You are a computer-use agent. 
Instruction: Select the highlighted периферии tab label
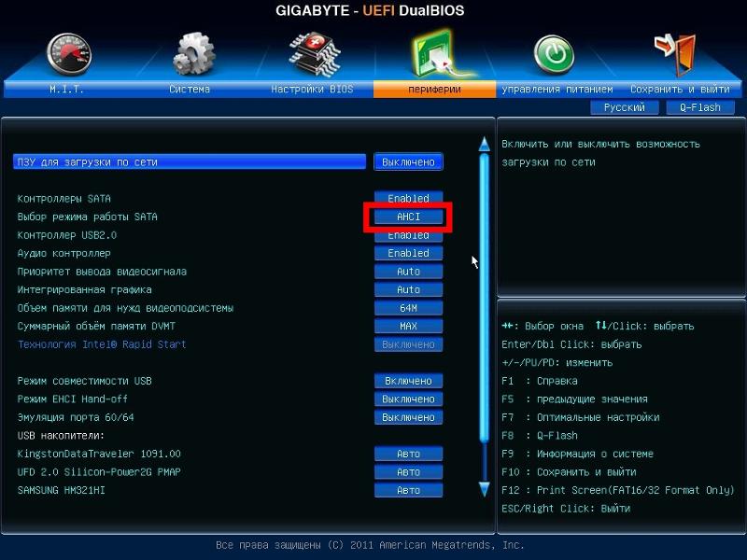point(434,89)
